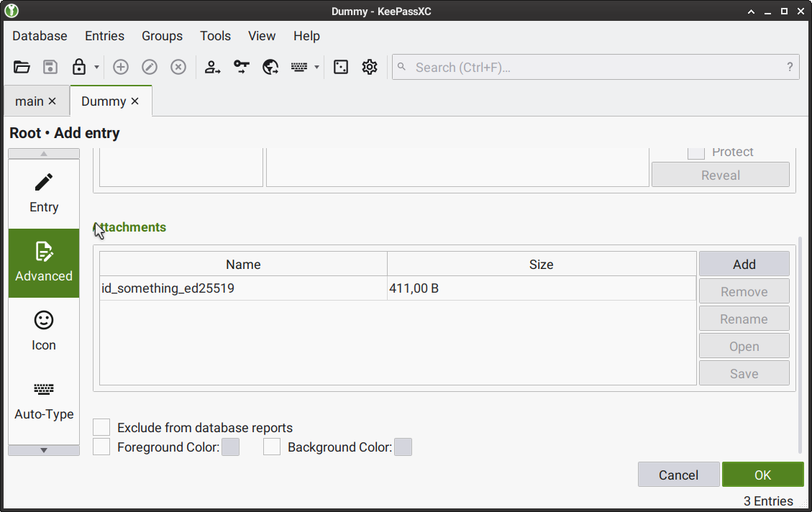Pick a Foreground Color swatch

(230, 446)
